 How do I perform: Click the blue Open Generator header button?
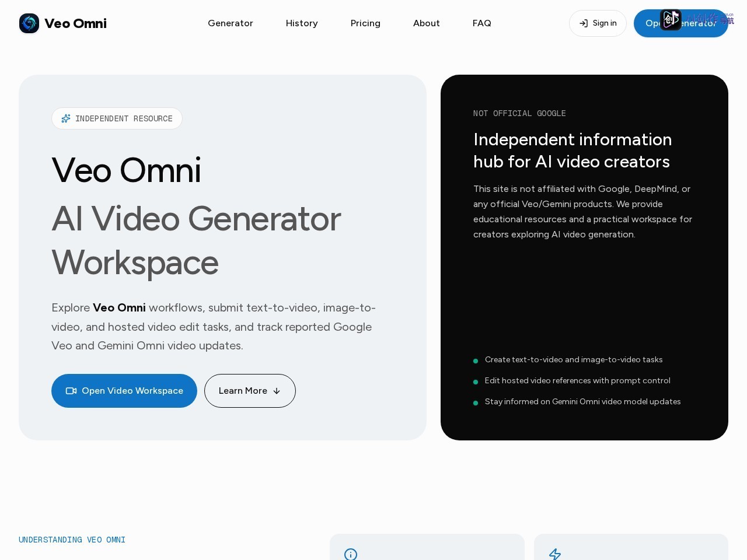pyautogui.click(x=681, y=23)
